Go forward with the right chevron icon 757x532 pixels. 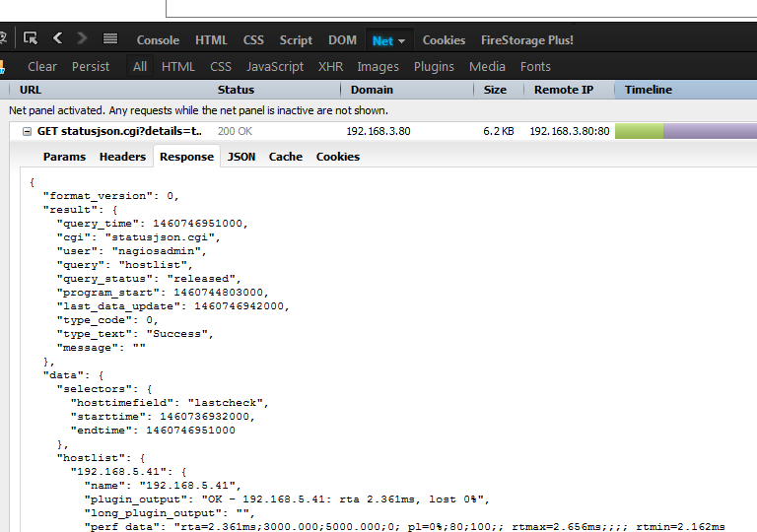pos(82,38)
